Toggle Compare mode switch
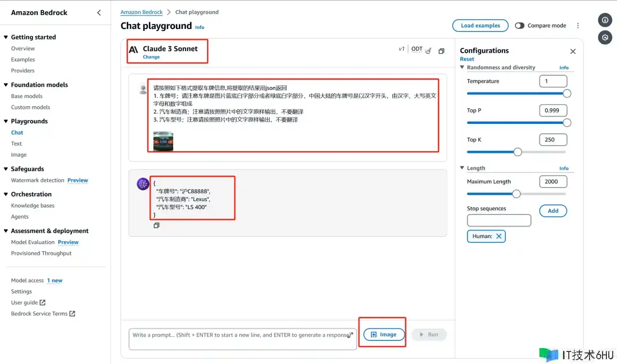This screenshot has width=617, height=364. coord(520,26)
